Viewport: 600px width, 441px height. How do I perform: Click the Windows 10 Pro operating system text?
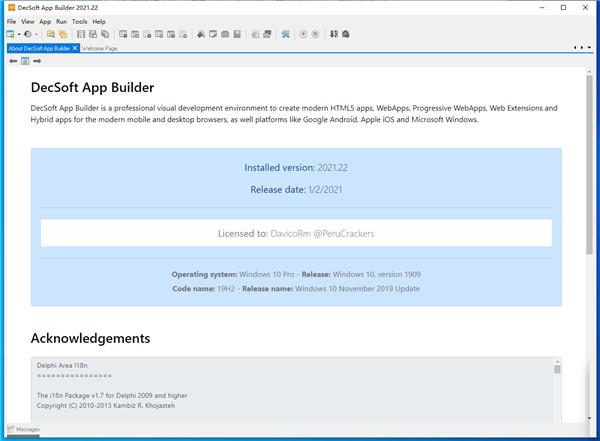pos(267,274)
